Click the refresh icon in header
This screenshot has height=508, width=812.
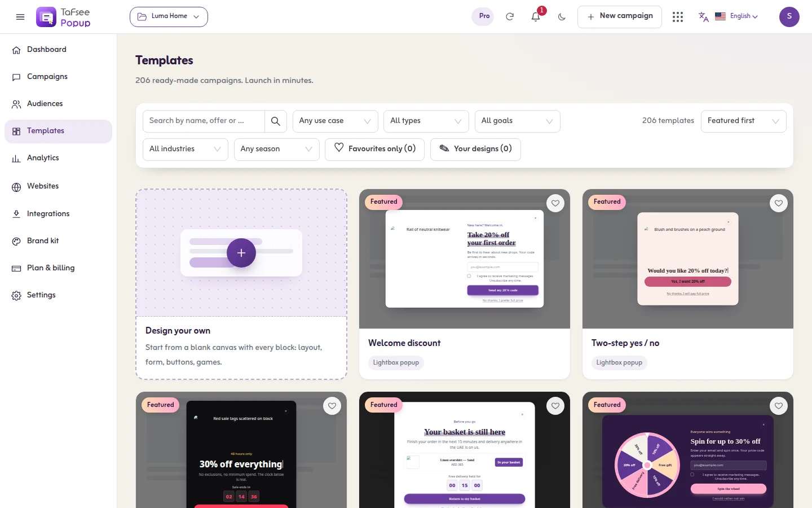point(510,16)
